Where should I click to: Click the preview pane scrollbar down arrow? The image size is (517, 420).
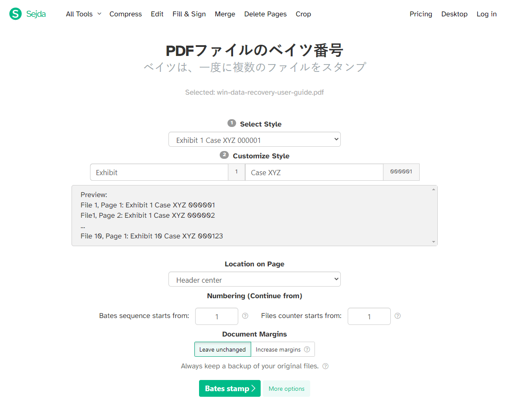point(433,241)
